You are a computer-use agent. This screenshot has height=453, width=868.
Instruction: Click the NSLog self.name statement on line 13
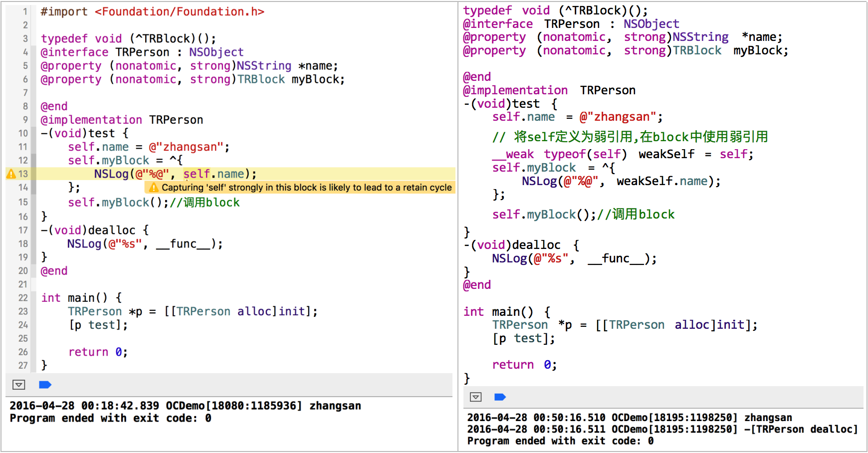coord(175,174)
